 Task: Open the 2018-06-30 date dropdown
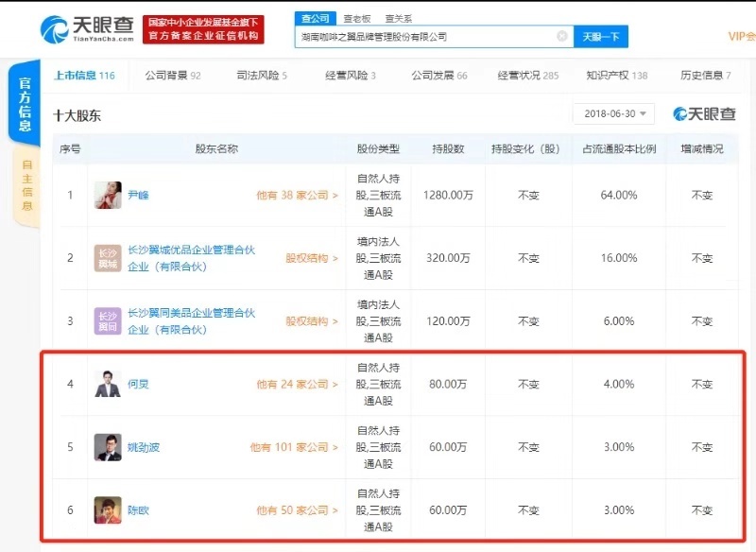613,113
